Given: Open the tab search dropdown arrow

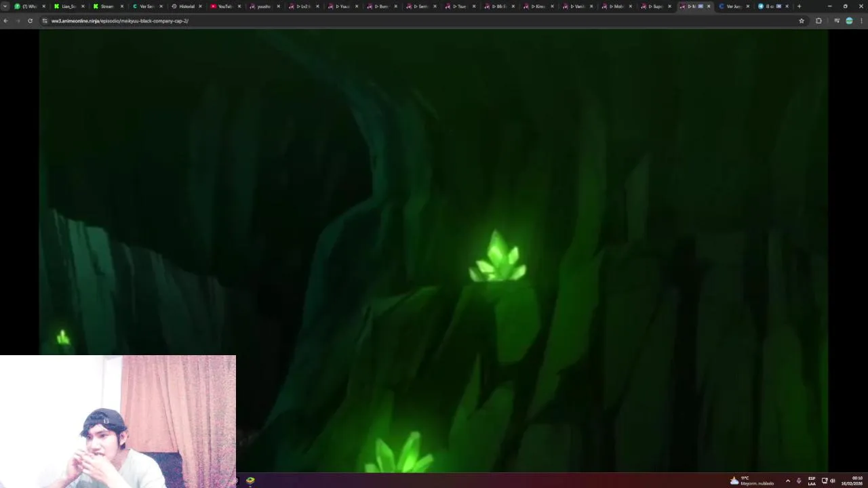Looking at the screenshot, I should coord(5,6).
